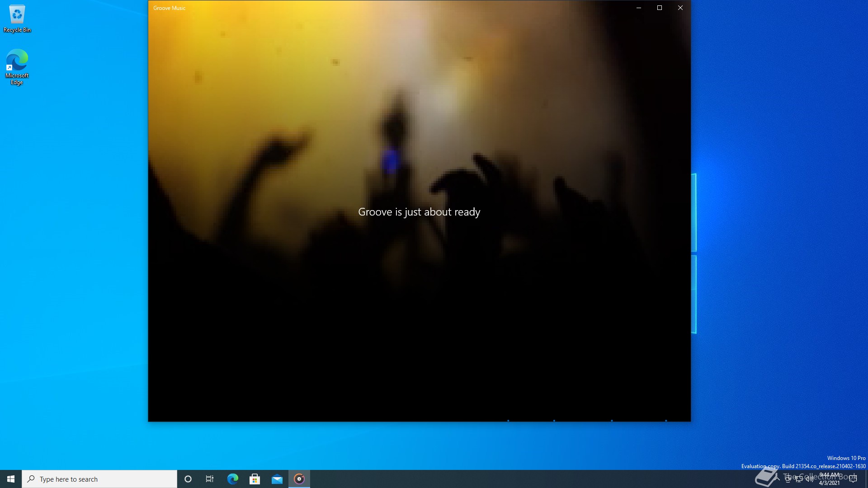Click the Meet Now tray icon
868x488 pixels.
click(x=788, y=479)
